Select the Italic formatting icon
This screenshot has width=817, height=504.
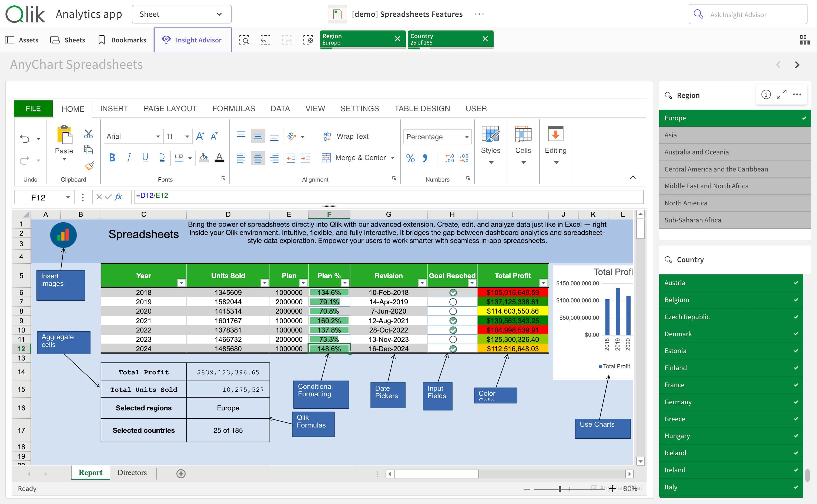(129, 158)
